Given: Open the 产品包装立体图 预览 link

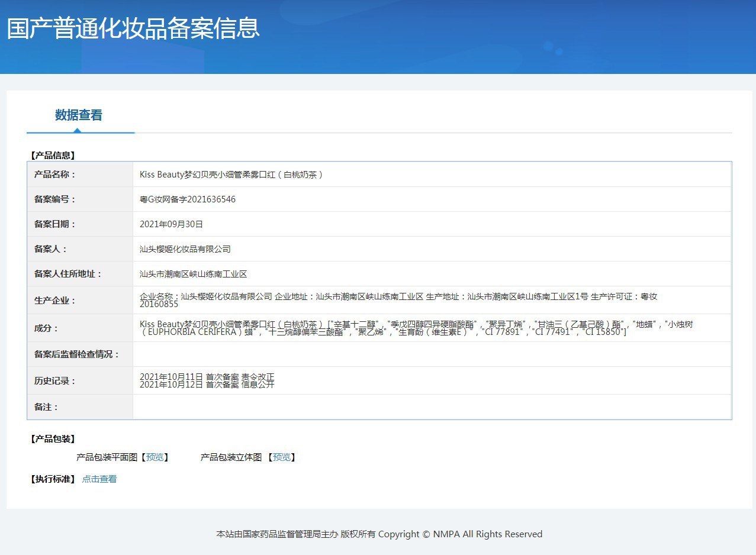Looking at the screenshot, I should click(x=282, y=457).
